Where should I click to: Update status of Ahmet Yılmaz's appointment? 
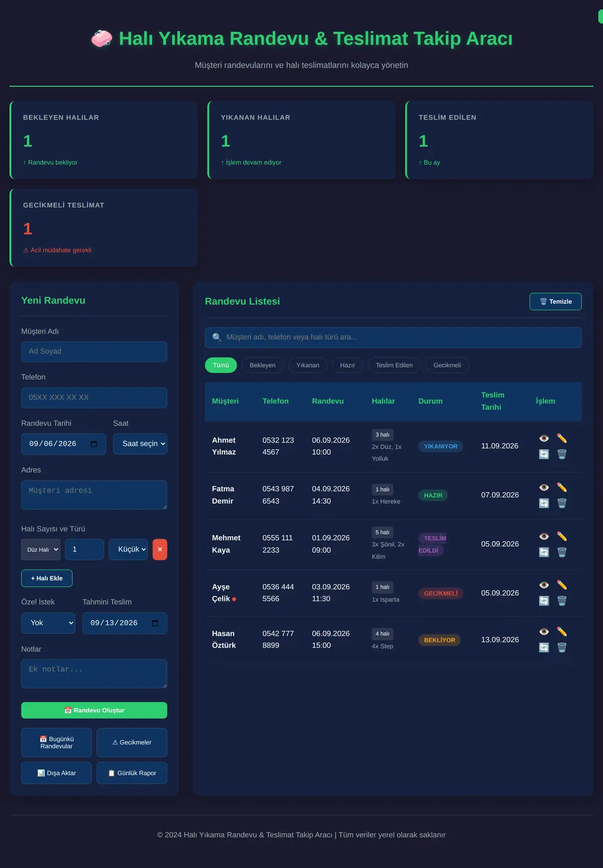click(x=544, y=454)
